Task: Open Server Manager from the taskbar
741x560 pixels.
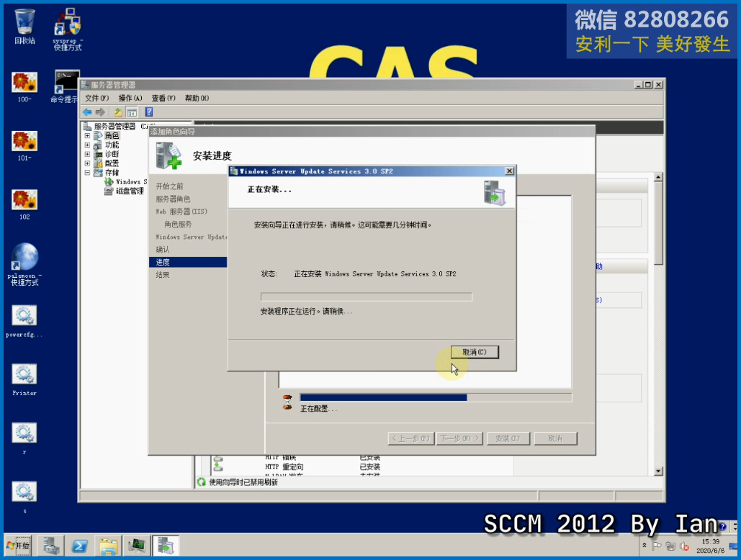Action: (50, 546)
